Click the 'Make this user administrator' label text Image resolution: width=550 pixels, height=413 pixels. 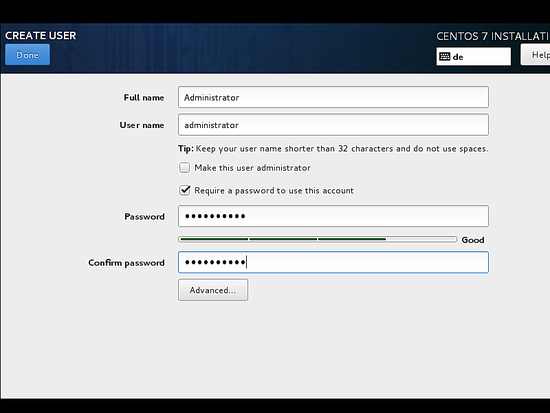[x=253, y=168]
